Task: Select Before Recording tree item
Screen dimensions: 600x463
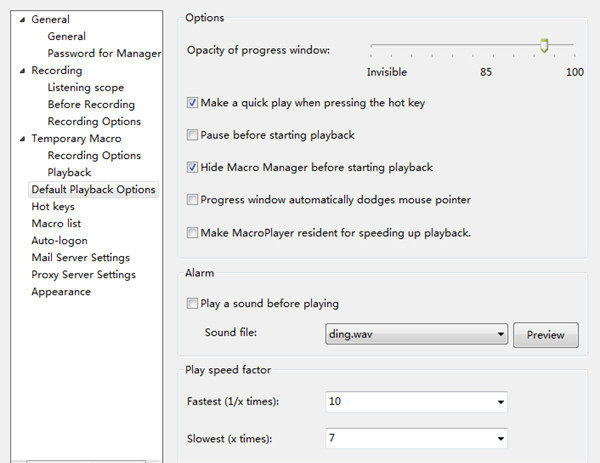Action: coord(91,105)
